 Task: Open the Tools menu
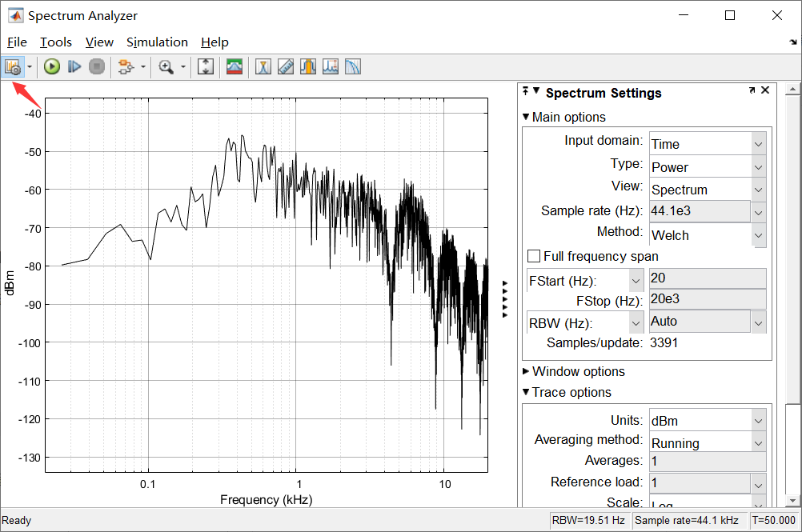pyautogui.click(x=56, y=42)
